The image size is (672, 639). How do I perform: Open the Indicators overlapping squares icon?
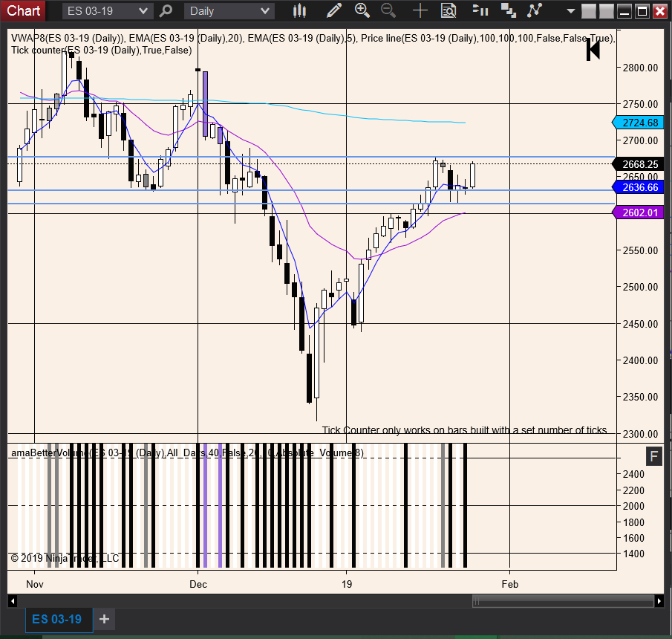[509, 10]
